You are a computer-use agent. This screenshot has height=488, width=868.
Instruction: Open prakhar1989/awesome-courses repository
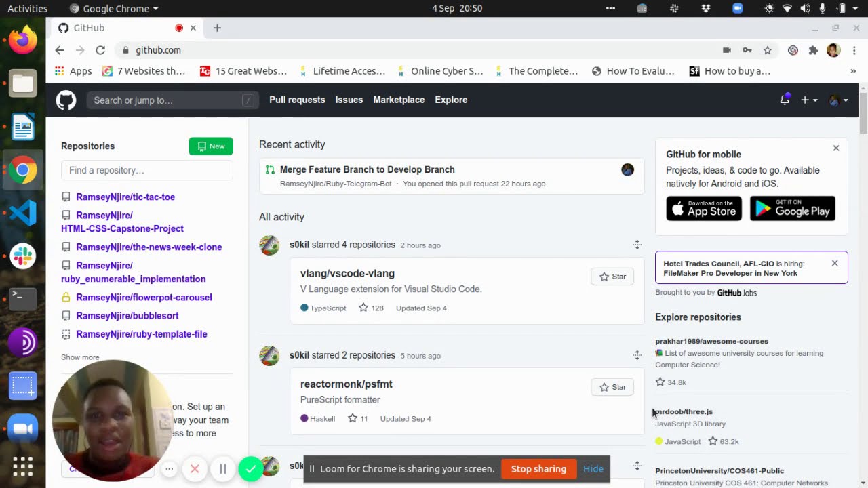(711, 341)
